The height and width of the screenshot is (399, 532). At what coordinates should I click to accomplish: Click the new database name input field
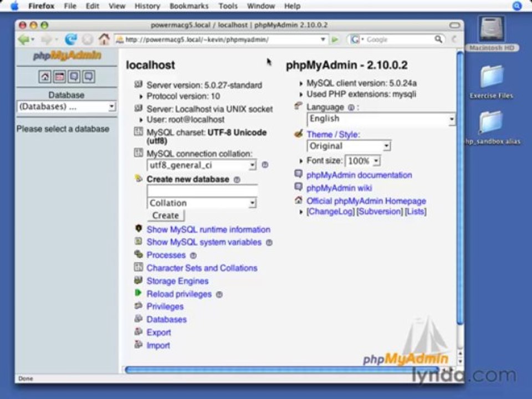(x=202, y=190)
